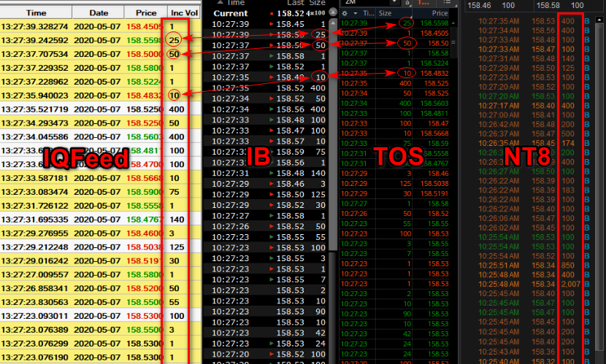
Task: Select NT8 row 10:25:43 AM 158.36
Action: coord(533,352)
